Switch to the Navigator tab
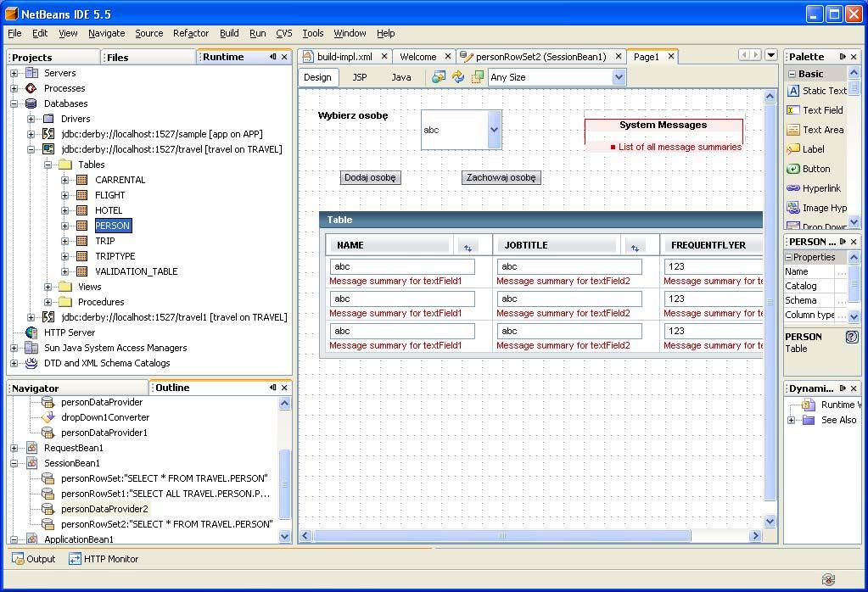Image resolution: width=868 pixels, height=592 pixels. [77, 388]
